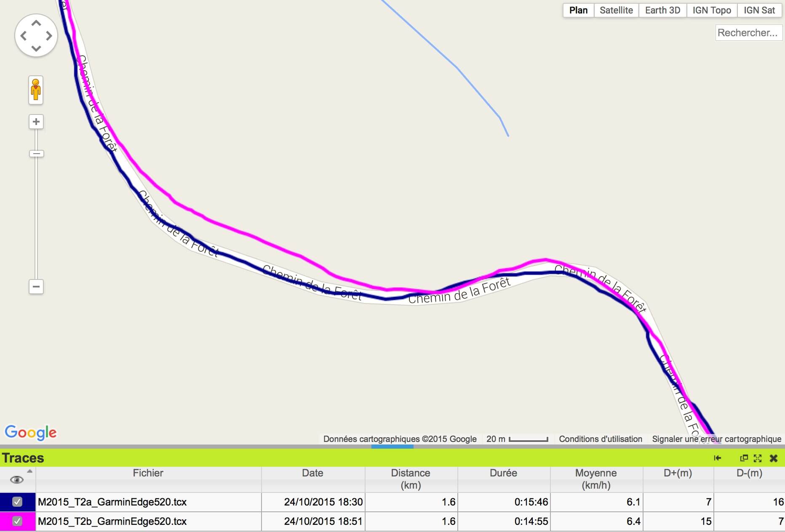The width and height of the screenshot is (785, 532).
Task: Click the Street View pegman icon
Action: 36,90
